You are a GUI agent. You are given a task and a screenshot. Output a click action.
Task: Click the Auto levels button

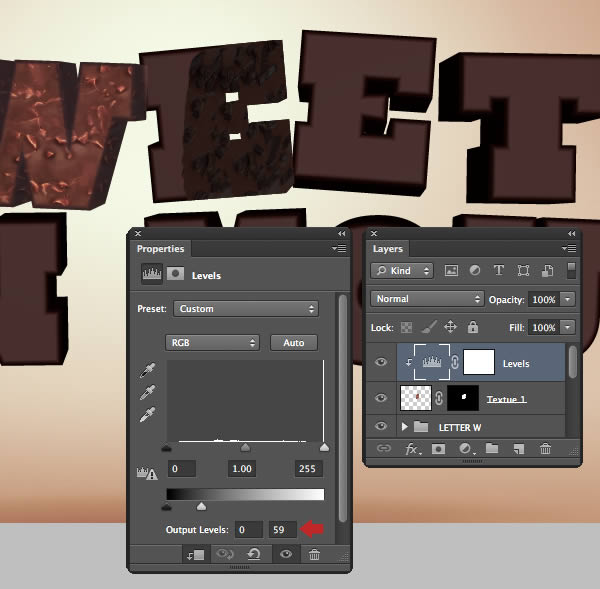[294, 343]
